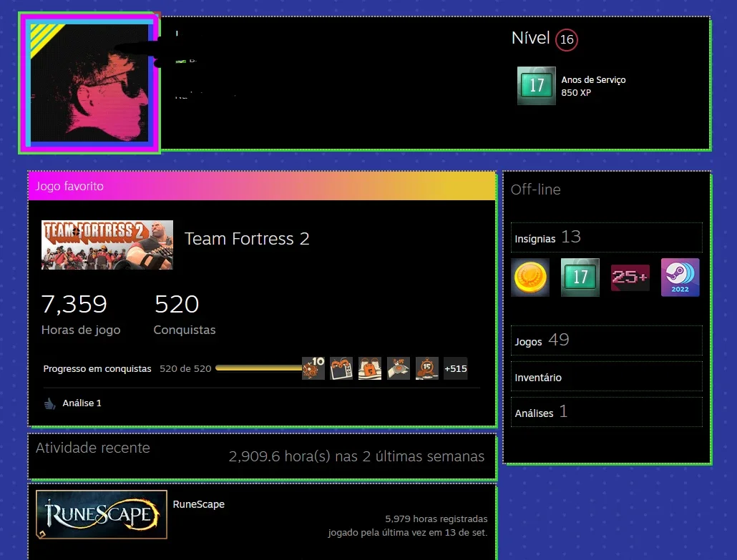This screenshot has height=560, width=737.
Task: Open the Level 16 circle
Action: coord(567,39)
